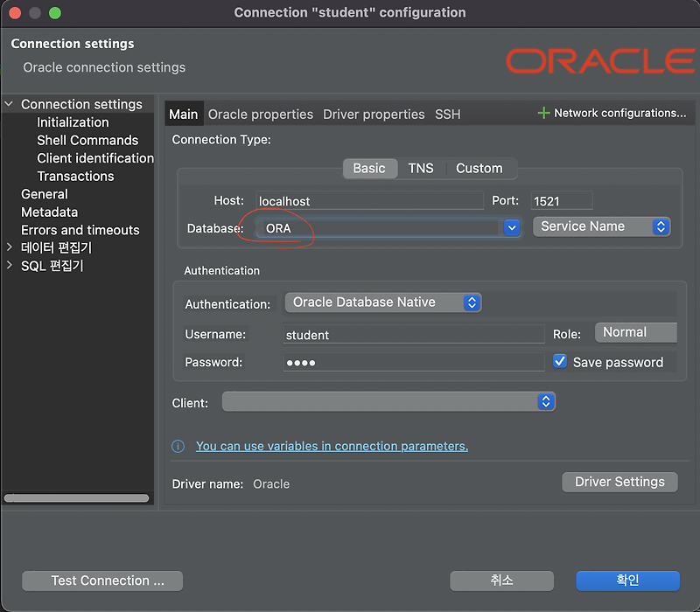This screenshot has width=700, height=612.
Task: Click the Host input field
Action: [369, 201]
